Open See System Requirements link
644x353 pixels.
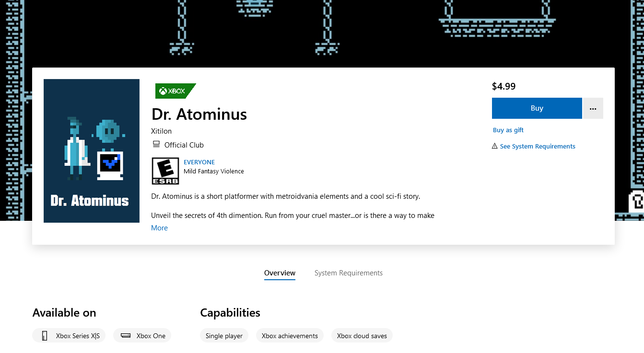click(x=538, y=147)
